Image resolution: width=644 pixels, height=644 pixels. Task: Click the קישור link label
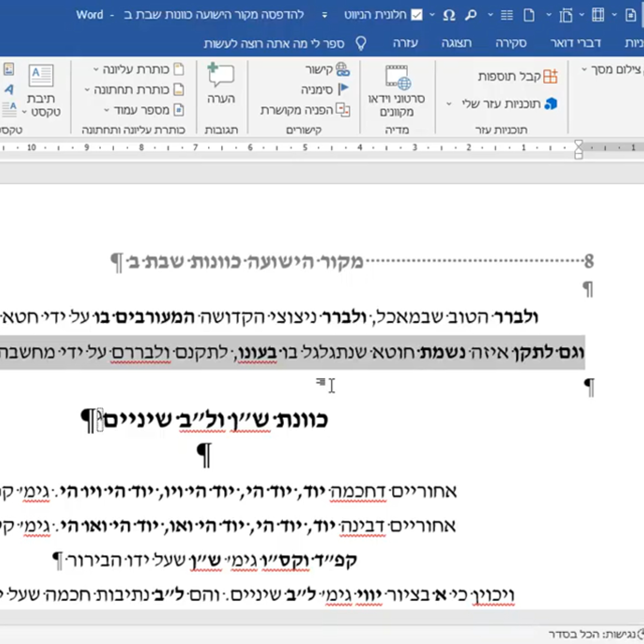point(319,69)
